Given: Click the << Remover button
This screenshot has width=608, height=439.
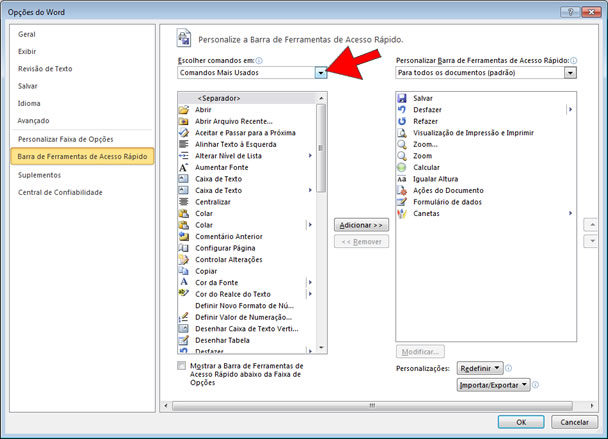Looking at the screenshot, I should tap(361, 242).
